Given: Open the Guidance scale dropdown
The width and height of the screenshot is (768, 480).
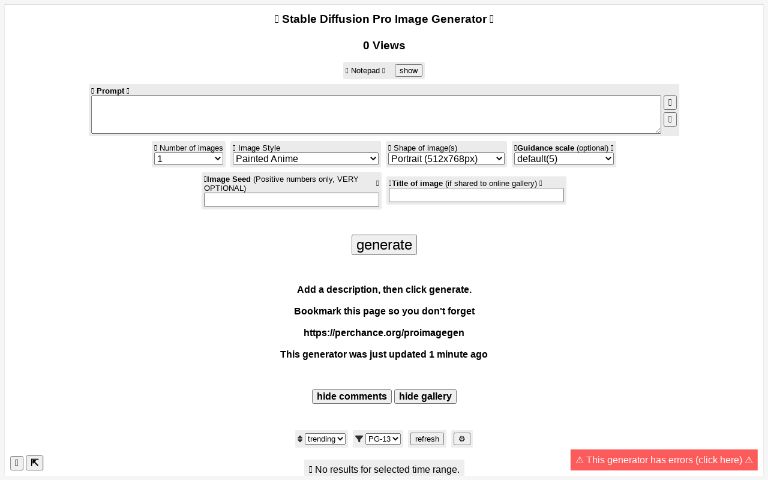Looking at the screenshot, I should click(563, 158).
